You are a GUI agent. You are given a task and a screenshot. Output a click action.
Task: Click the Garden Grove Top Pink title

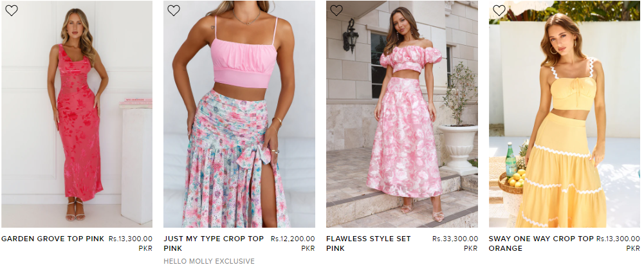tap(53, 239)
